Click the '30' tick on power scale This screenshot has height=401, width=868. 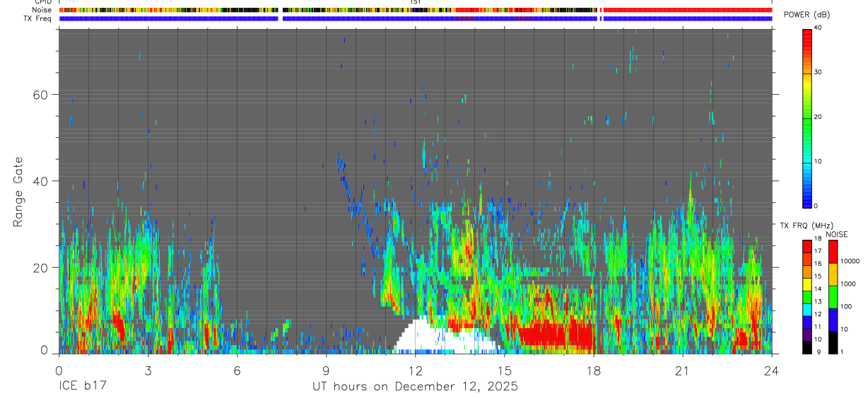[819, 73]
